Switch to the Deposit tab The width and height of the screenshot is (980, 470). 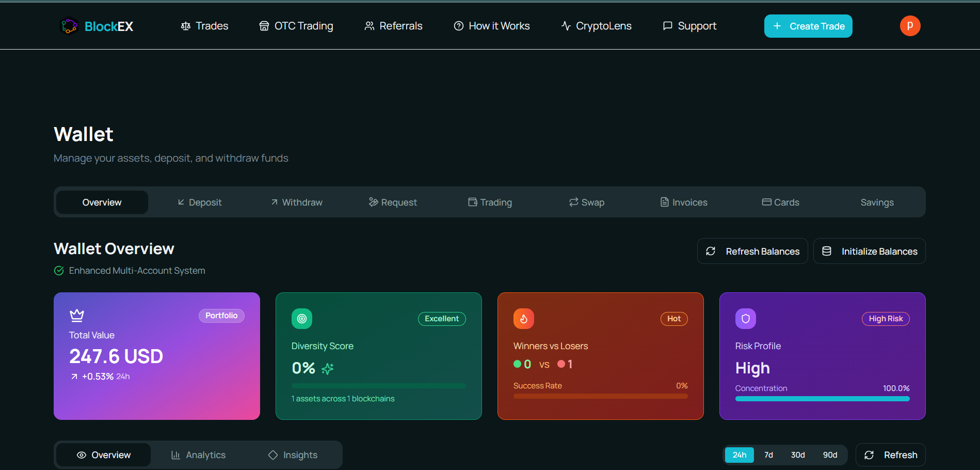coord(199,202)
